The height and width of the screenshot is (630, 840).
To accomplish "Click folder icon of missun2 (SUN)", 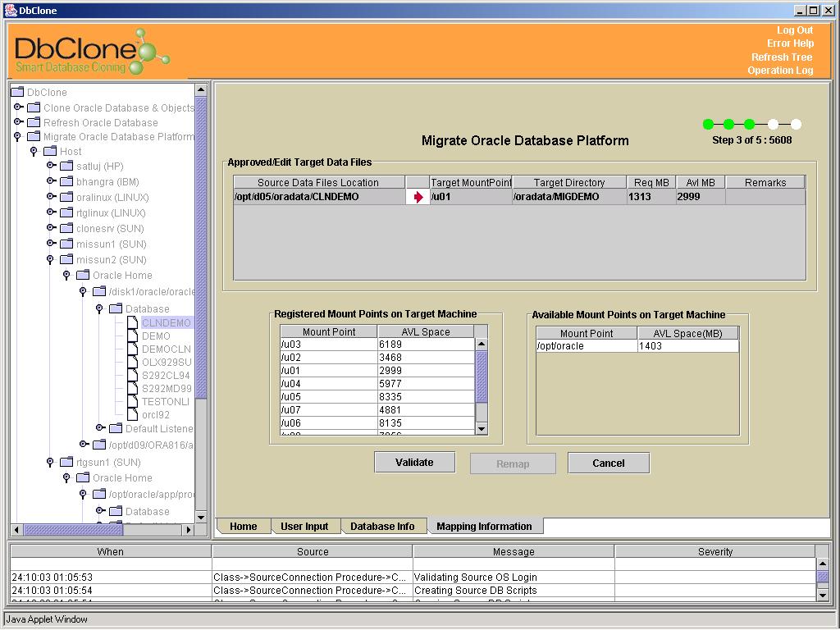I will [66, 259].
